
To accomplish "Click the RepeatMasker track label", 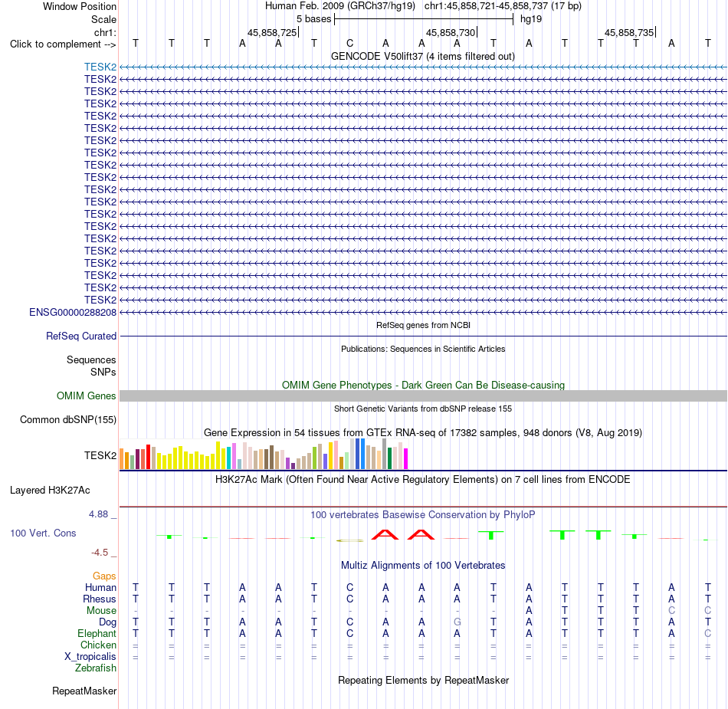I will 84,691.
